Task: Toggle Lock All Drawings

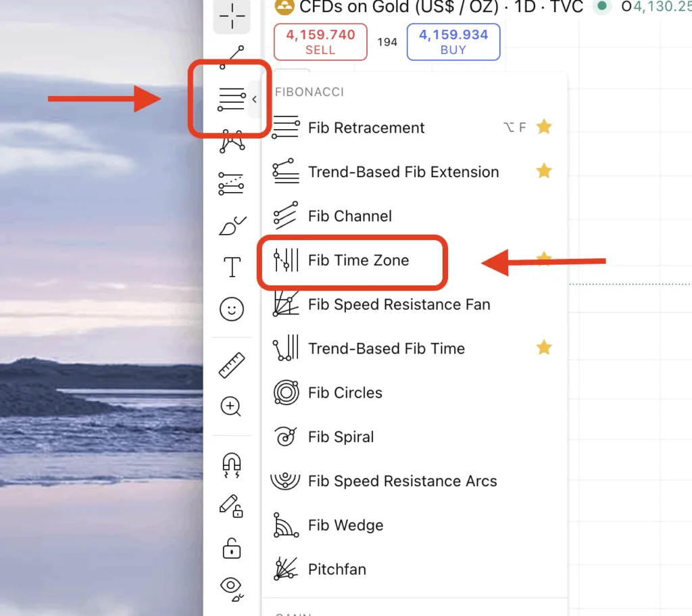Action: click(x=232, y=548)
